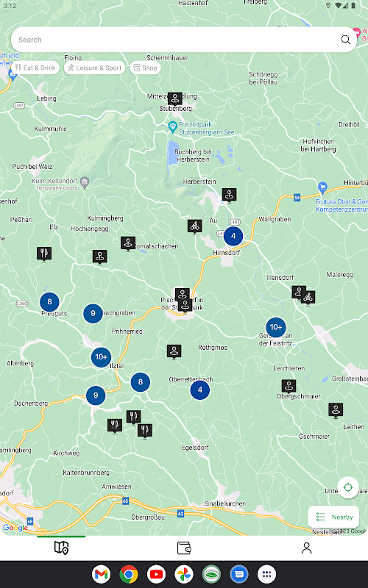Filter by Shop chip

(x=145, y=68)
